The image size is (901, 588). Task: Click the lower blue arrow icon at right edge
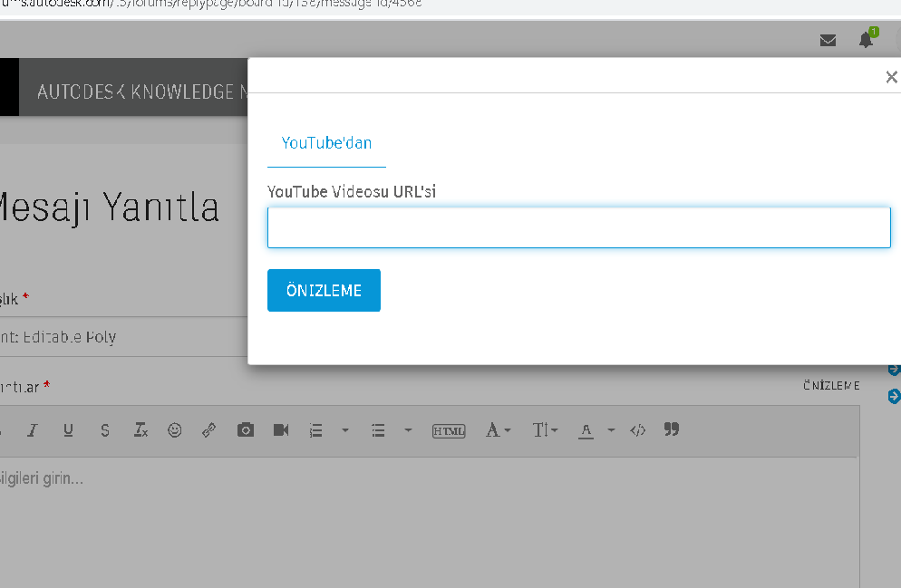(x=894, y=396)
